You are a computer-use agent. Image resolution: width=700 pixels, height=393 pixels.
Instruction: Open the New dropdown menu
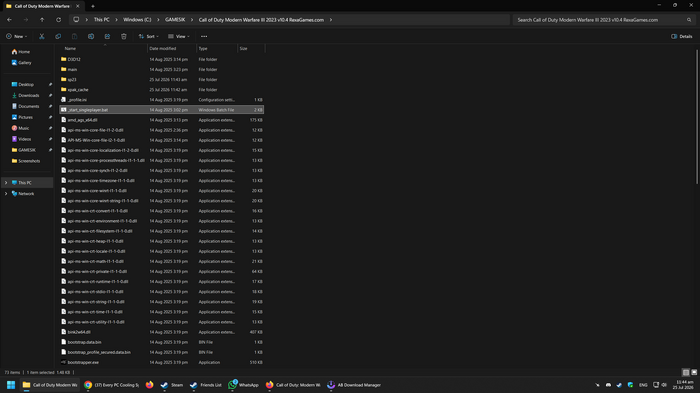click(x=17, y=36)
